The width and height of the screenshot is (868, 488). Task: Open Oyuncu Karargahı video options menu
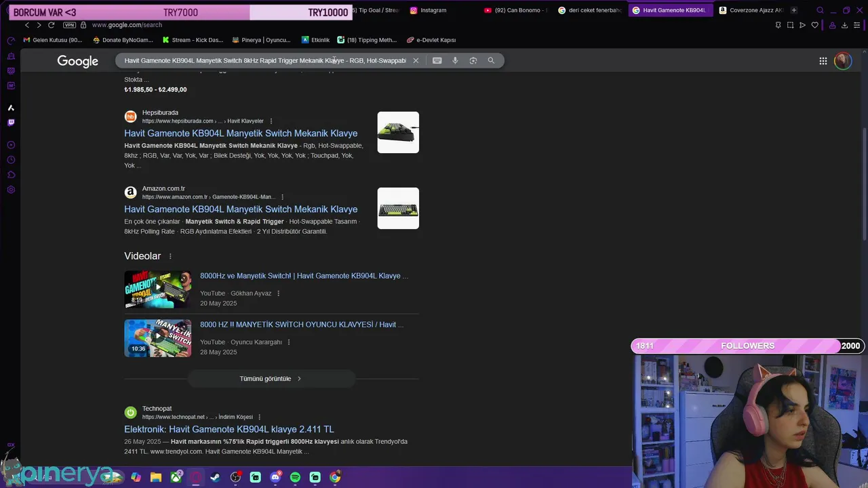point(289,342)
